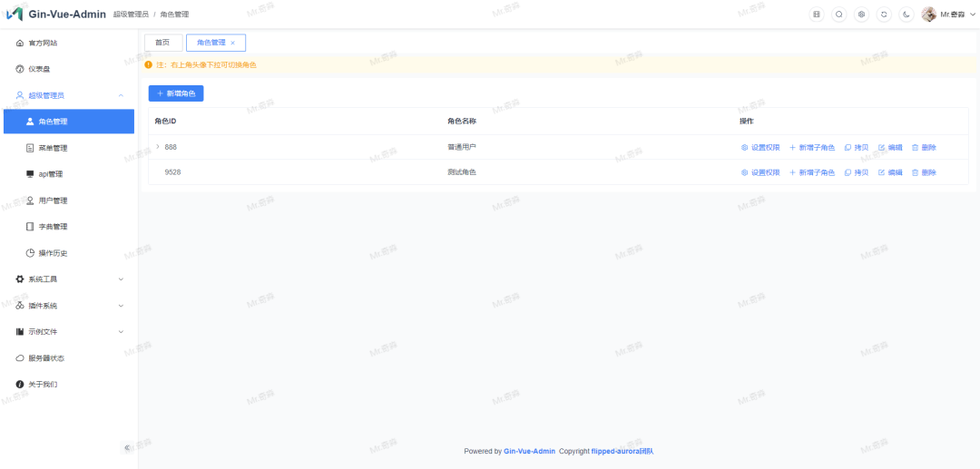Expand the 插件系统 sidebar group
This screenshot has height=469, width=980.
pos(69,306)
